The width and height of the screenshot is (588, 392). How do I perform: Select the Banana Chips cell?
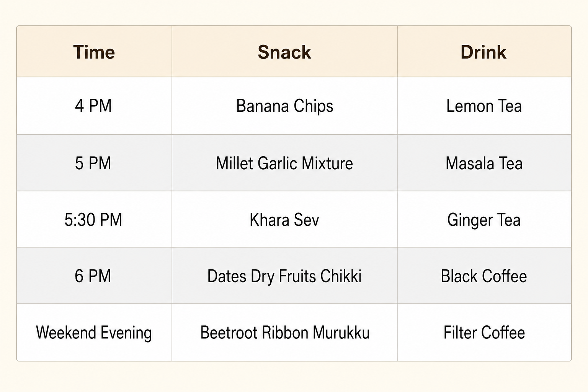(284, 106)
